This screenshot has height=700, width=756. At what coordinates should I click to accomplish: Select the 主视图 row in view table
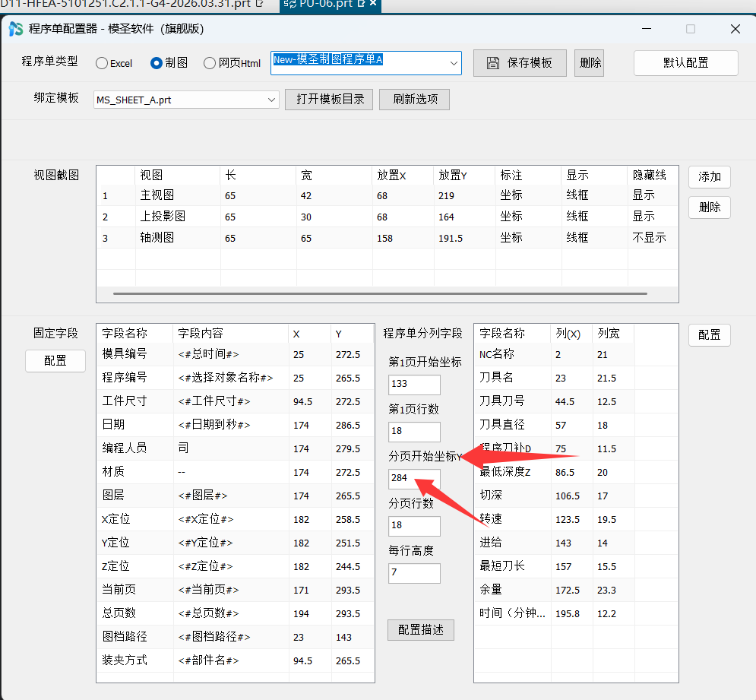(x=387, y=195)
